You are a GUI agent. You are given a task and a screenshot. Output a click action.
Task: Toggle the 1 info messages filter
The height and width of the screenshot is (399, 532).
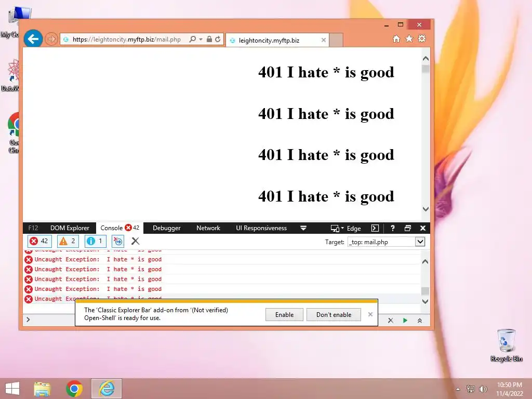coord(96,241)
